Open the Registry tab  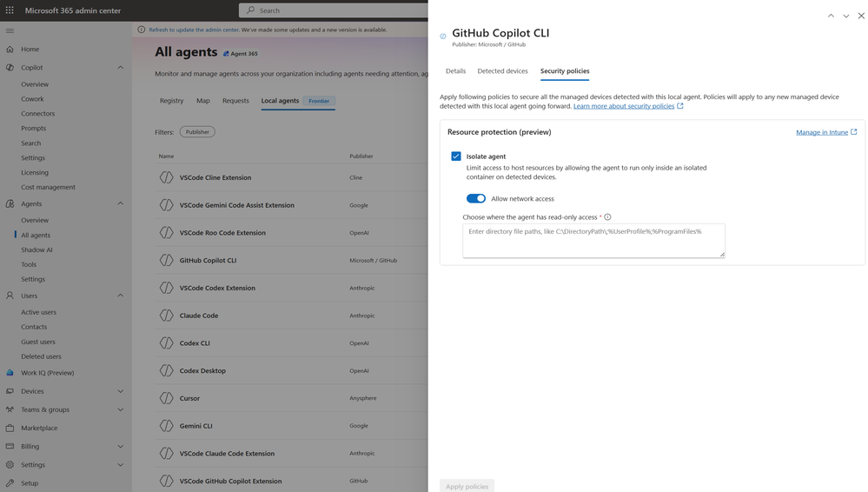[172, 101]
